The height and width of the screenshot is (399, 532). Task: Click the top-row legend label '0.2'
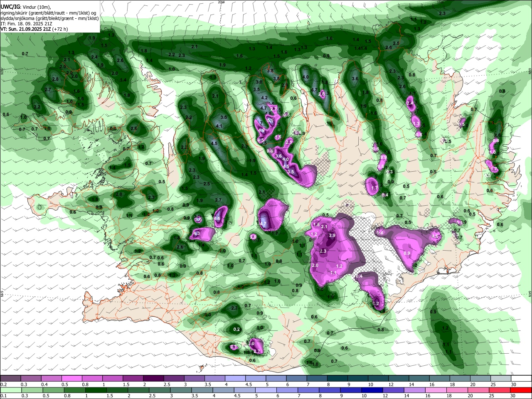click(3, 384)
